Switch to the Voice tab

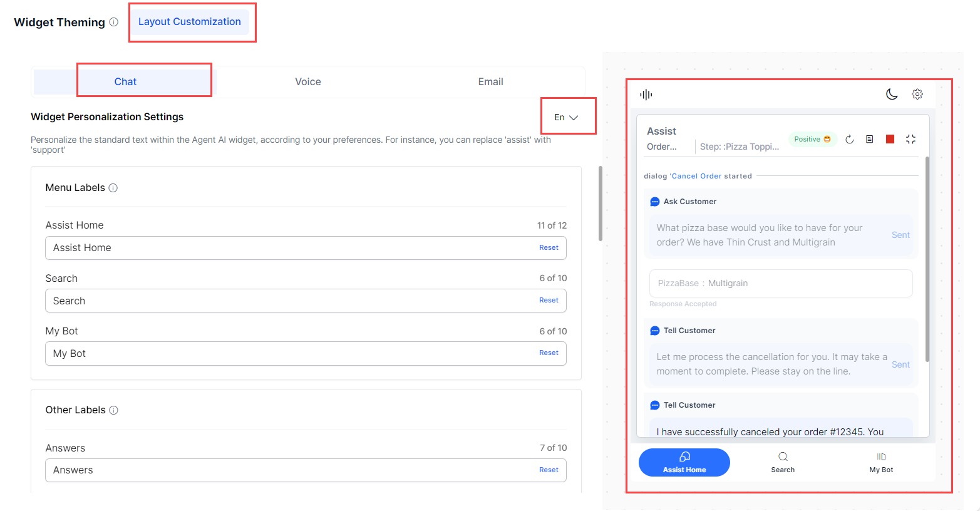coord(307,82)
